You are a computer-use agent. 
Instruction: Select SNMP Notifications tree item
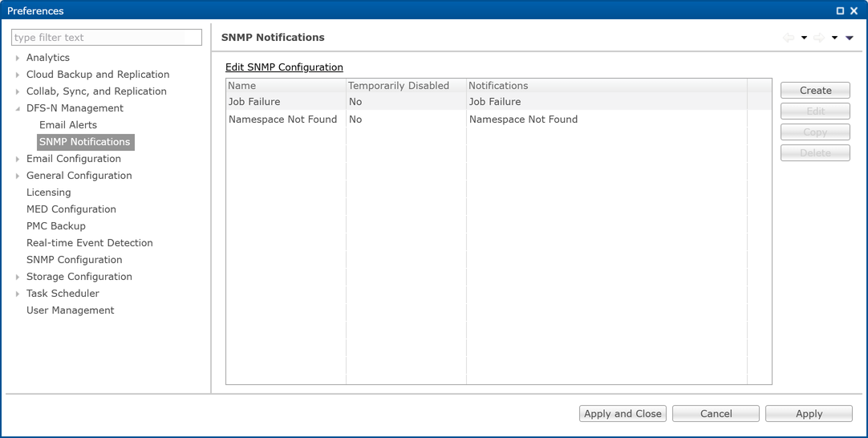[x=85, y=142]
